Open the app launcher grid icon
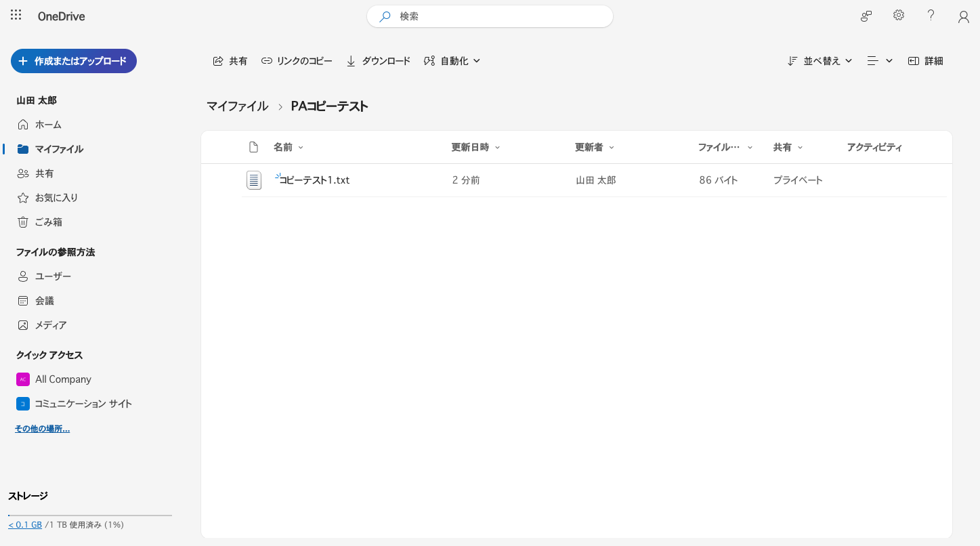980x546 pixels. click(x=16, y=16)
